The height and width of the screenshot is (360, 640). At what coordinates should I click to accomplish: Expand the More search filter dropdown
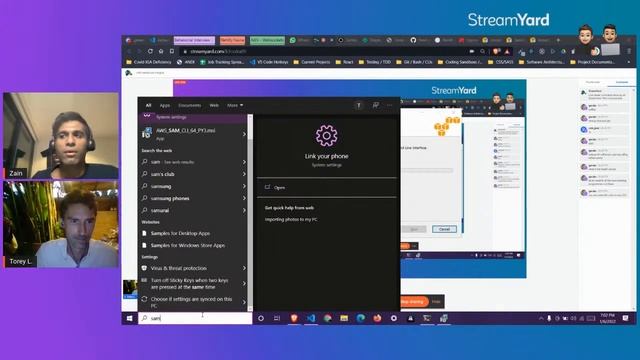pyautogui.click(x=235, y=105)
